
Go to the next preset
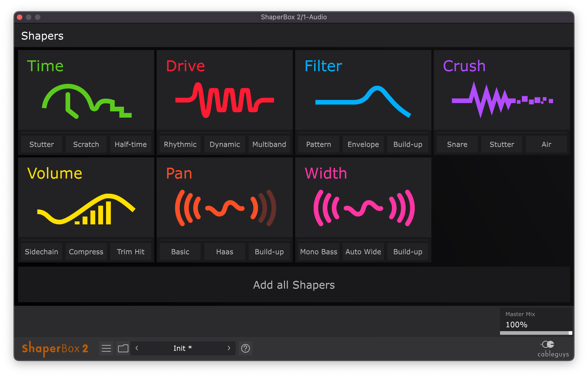229,348
